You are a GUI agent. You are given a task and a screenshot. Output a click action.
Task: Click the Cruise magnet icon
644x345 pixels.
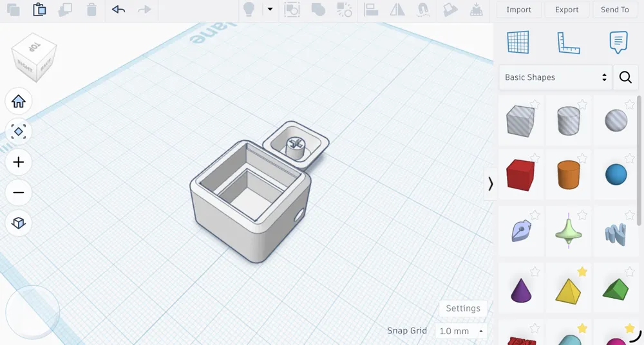pyautogui.click(x=424, y=10)
